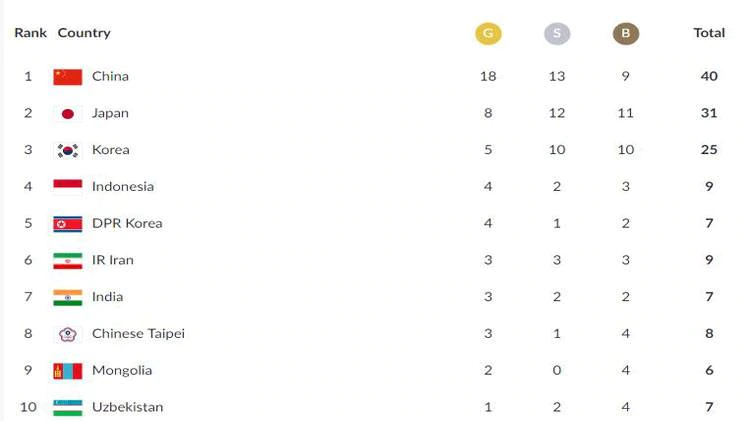Click the bronze medal B icon
Image resolution: width=750 pixels, height=421 pixels.
tap(626, 33)
